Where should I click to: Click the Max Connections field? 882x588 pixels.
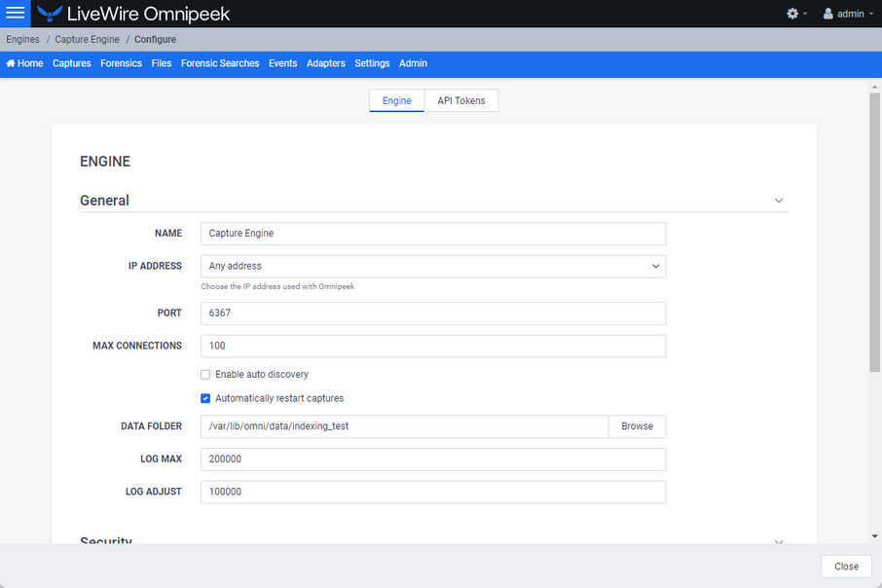pyautogui.click(x=433, y=346)
